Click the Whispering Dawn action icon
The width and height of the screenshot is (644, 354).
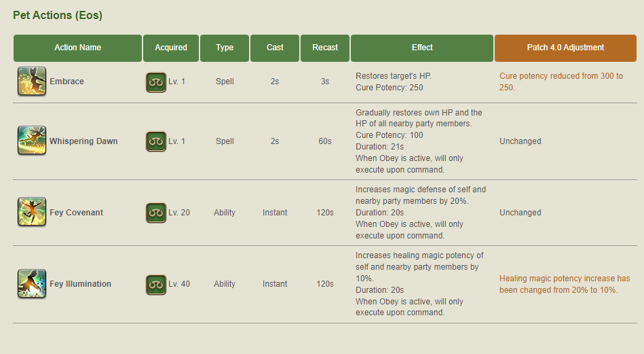(x=32, y=140)
